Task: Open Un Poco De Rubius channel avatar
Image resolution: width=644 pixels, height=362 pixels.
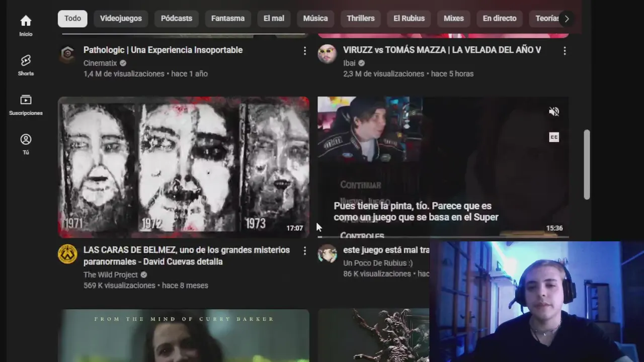Action: (327, 254)
